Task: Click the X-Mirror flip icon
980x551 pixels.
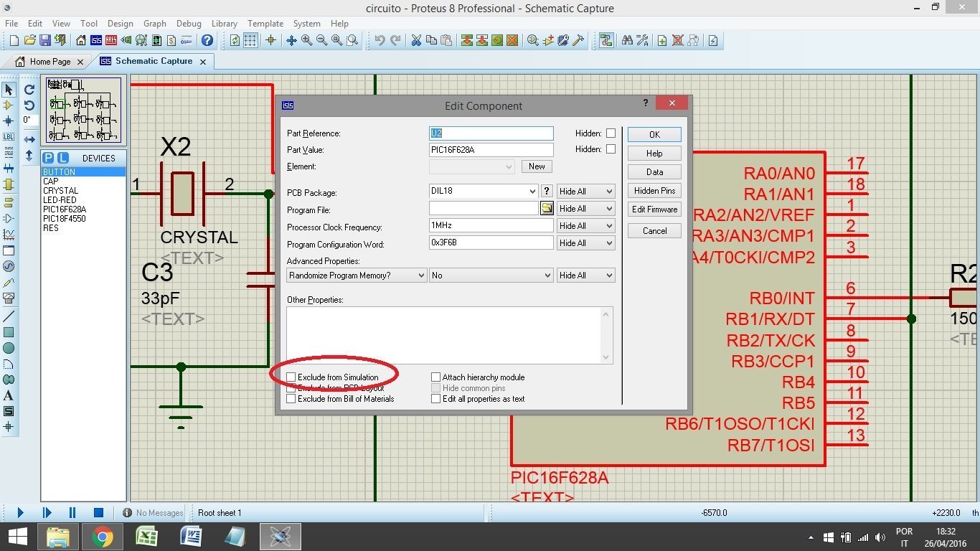Action: point(29,139)
